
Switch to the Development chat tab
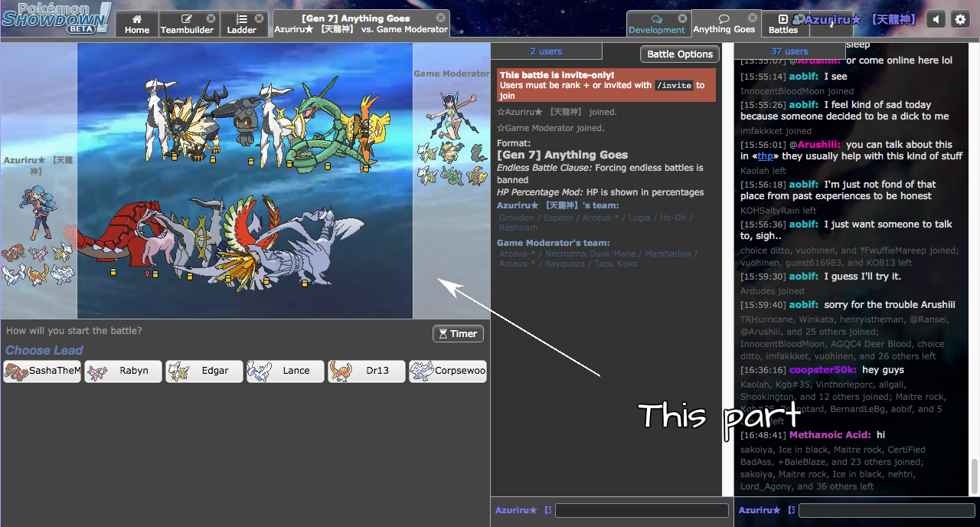[x=657, y=24]
